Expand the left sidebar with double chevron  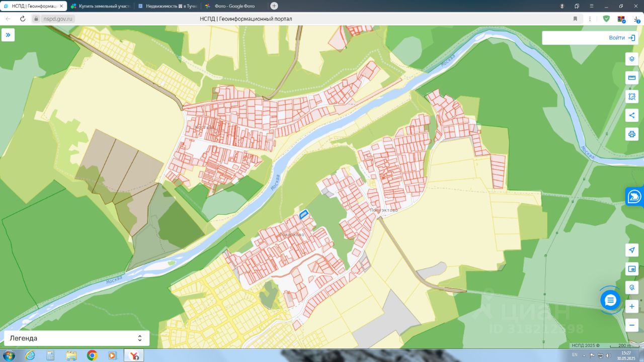coord(8,35)
